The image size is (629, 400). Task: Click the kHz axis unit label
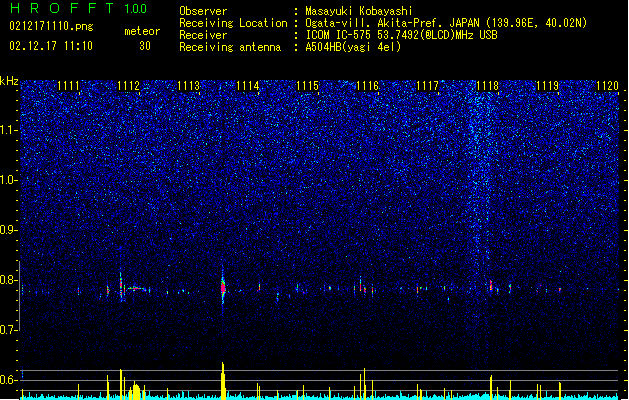click(x=9, y=81)
